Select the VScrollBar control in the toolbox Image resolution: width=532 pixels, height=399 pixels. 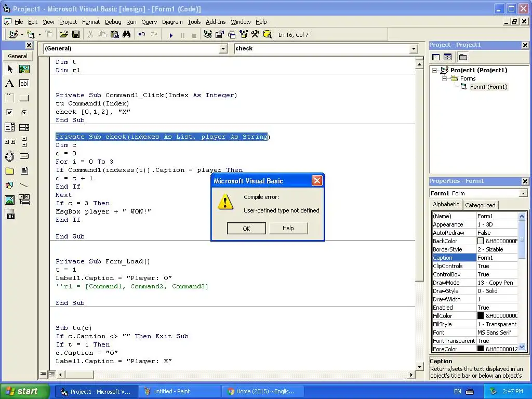pos(24,142)
